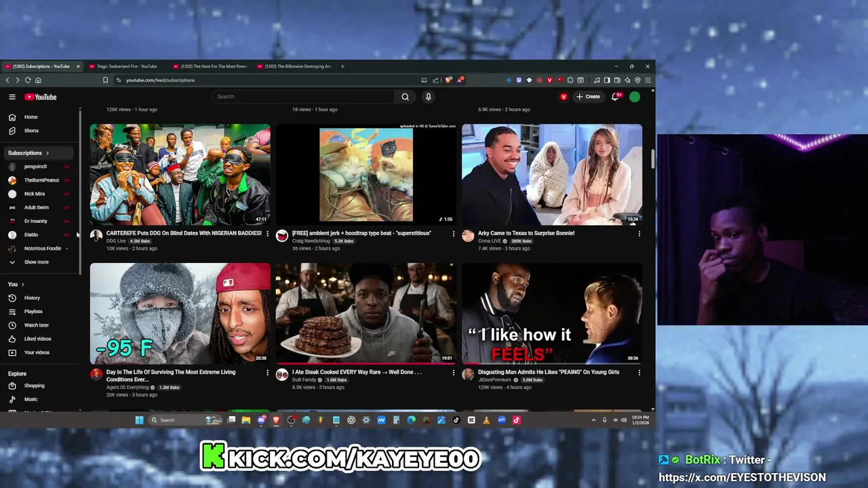
Task: Open the DDG Live channel link
Action: 116,241
